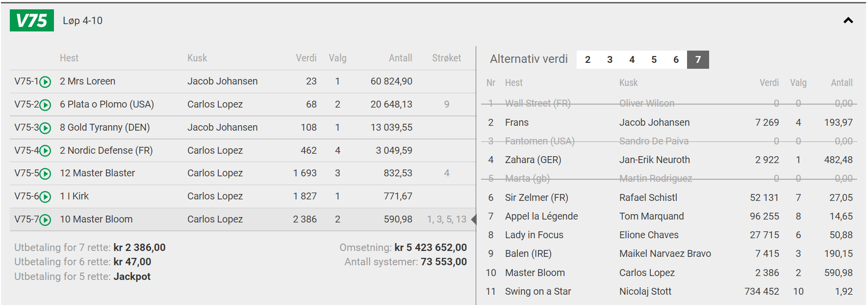Play the V75-2 race replay icon

click(45, 105)
